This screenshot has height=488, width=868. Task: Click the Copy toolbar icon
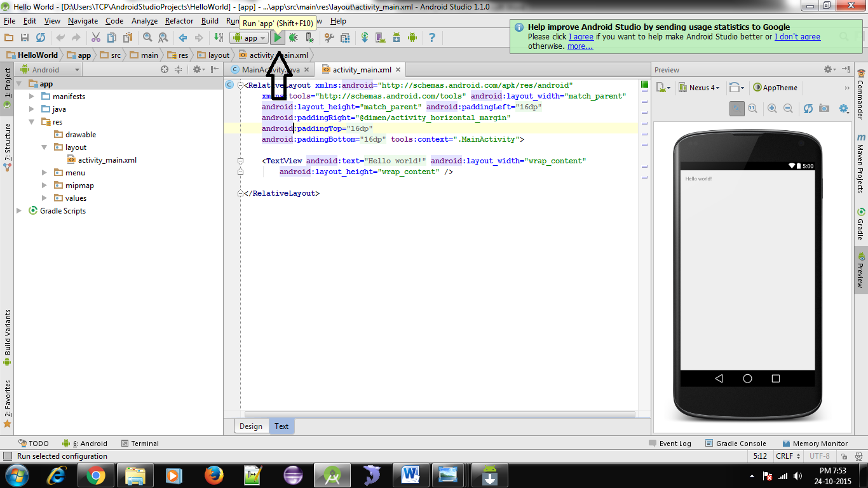pos(111,38)
